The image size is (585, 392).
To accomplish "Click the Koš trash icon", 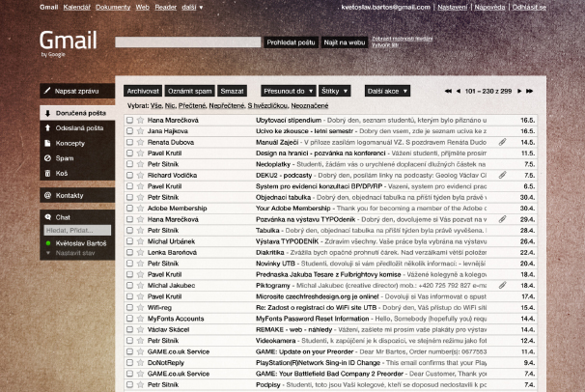I will tap(48, 172).
